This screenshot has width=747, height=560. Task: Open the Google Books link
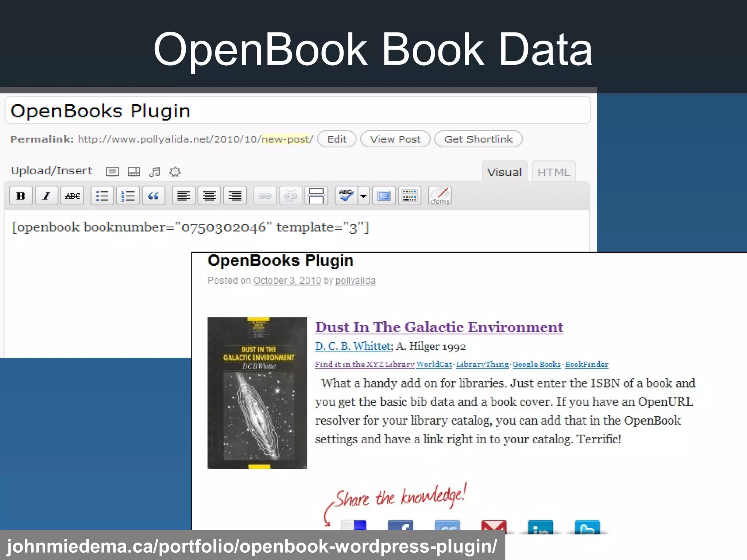click(537, 364)
